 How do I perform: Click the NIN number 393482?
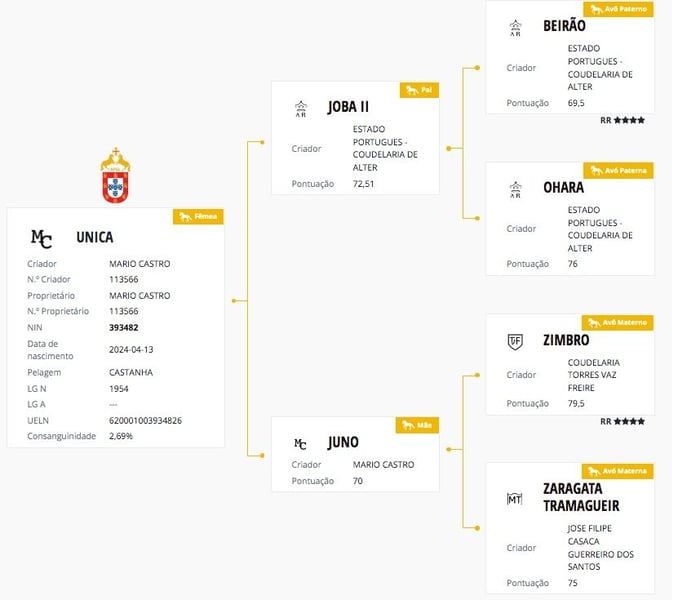(126, 327)
